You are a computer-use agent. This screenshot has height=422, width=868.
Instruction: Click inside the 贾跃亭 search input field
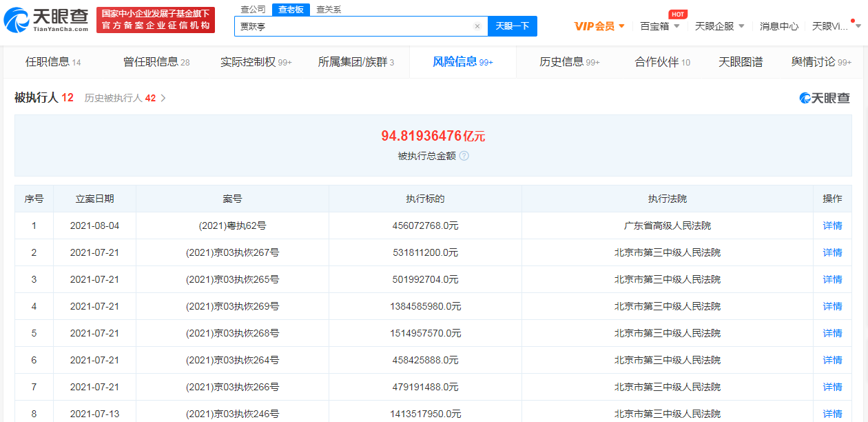click(344, 26)
